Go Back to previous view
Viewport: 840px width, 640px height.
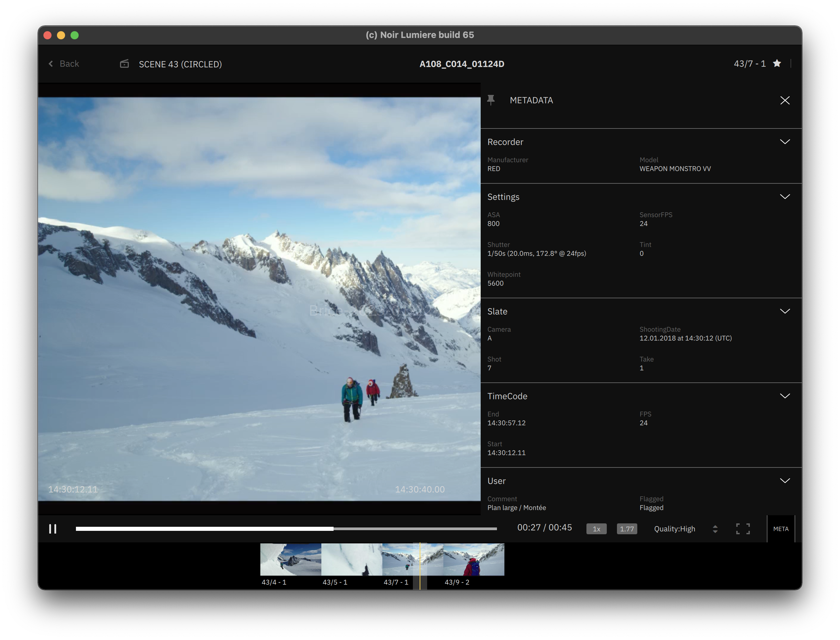tap(64, 64)
